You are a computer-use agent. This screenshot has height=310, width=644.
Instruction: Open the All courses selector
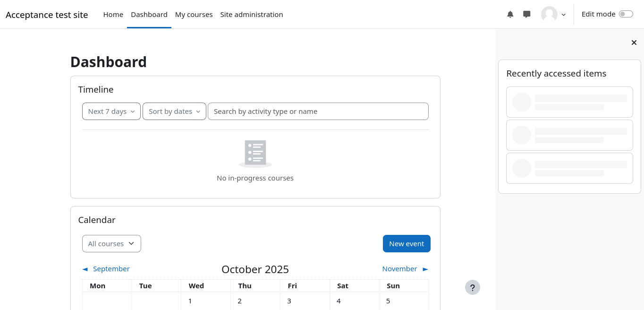tap(111, 244)
